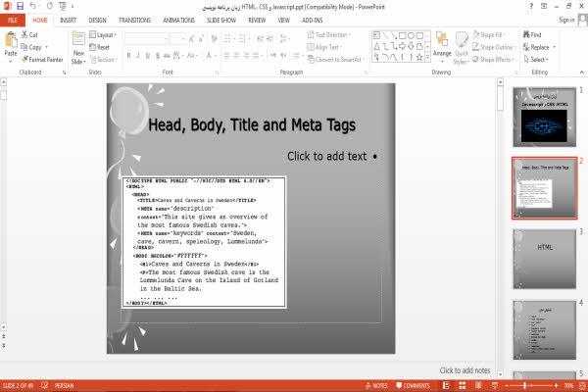588x392 pixels.
Task: Toggle Underline formatting
Action: (148, 56)
